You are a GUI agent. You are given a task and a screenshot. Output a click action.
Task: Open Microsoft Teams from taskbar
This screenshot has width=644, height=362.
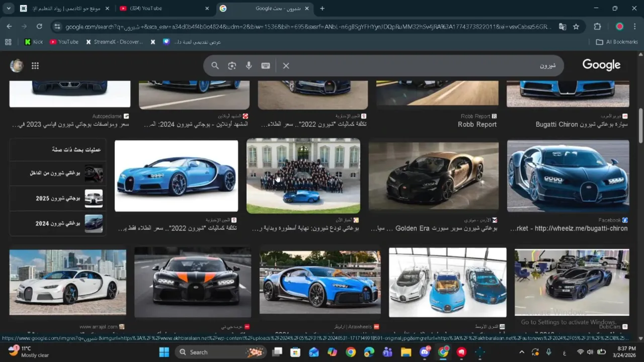pyautogui.click(x=387, y=352)
